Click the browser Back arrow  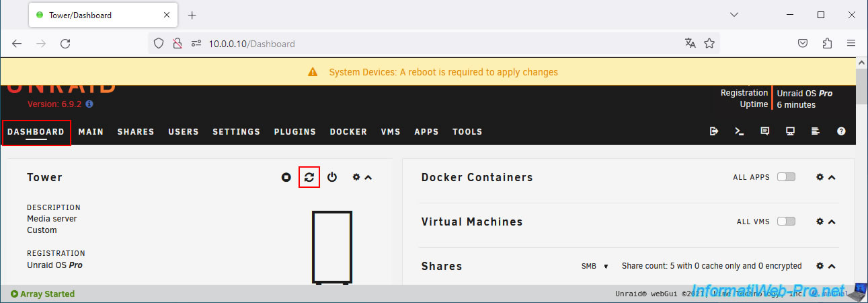click(x=17, y=43)
